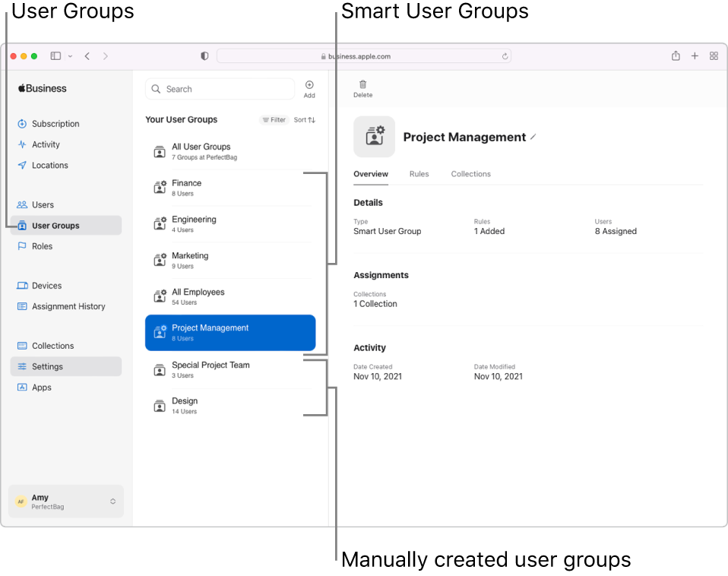Click inside the Search field
Screen dimensions: 728x576
[220, 89]
